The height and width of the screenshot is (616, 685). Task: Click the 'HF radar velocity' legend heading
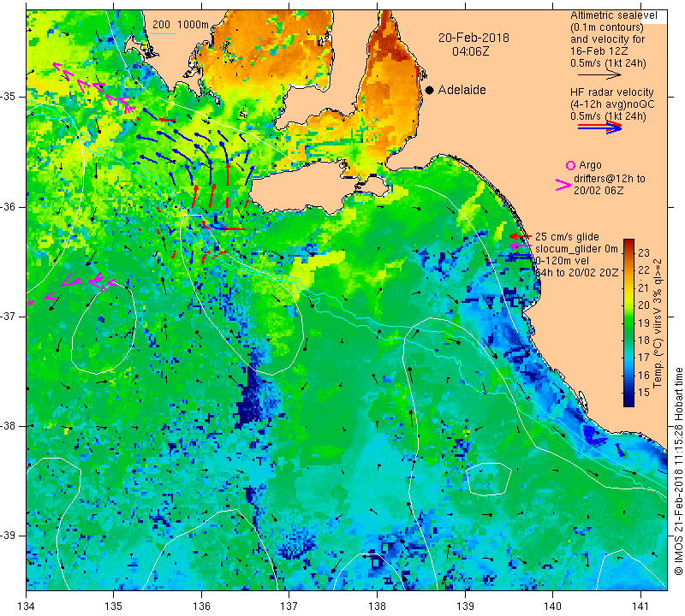pyautogui.click(x=611, y=92)
